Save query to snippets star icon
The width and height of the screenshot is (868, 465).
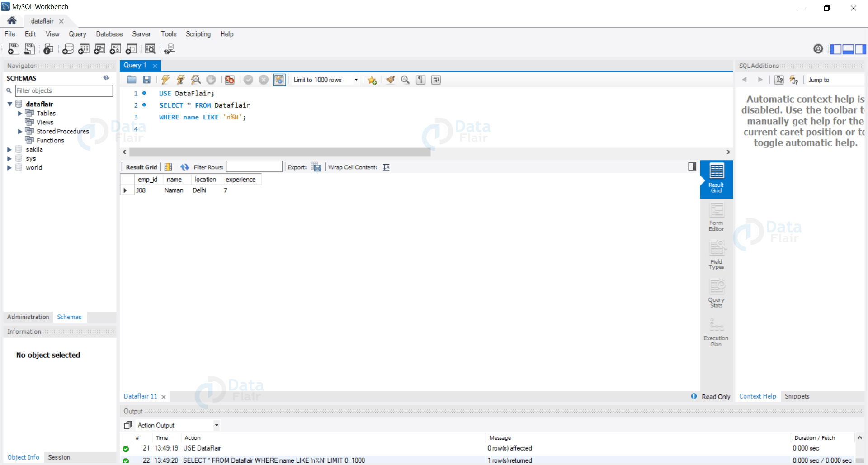(x=372, y=80)
